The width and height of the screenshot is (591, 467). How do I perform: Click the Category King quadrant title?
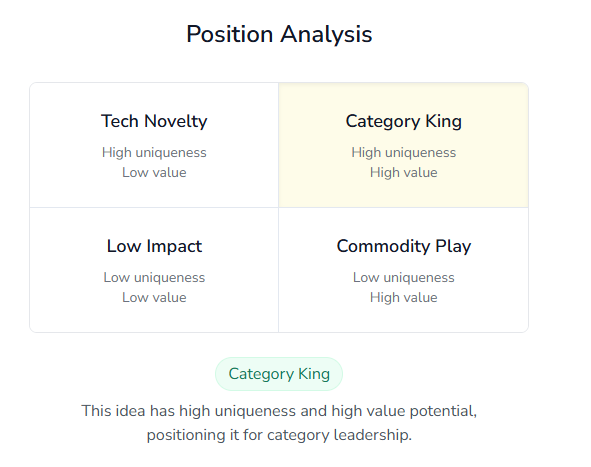click(404, 122)
